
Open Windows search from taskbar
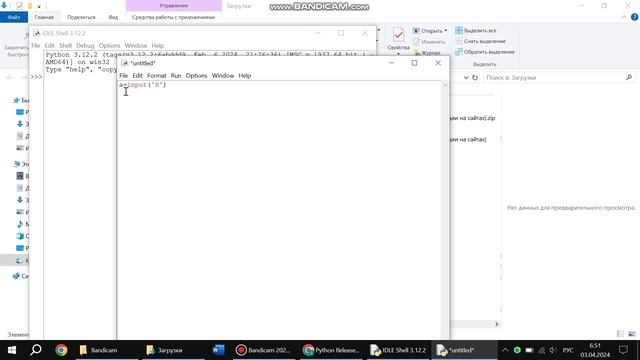click(36, 350)
